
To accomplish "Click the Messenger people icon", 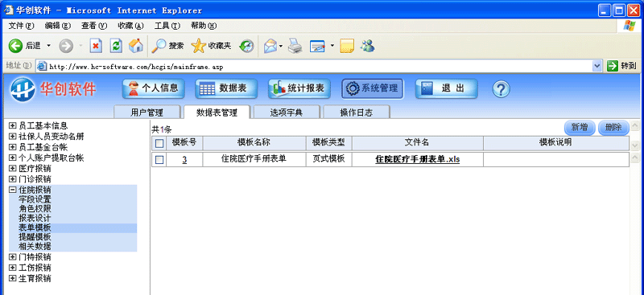I will click(x=368, y=46).
